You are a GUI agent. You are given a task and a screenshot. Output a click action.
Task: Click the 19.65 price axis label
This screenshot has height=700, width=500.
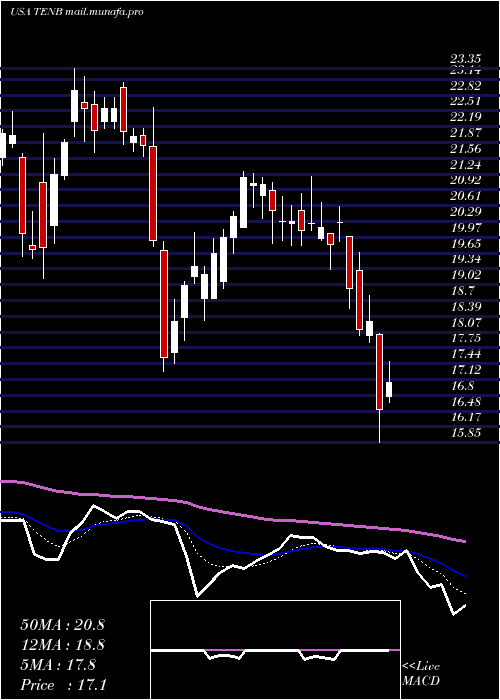(x=465, y=244)
